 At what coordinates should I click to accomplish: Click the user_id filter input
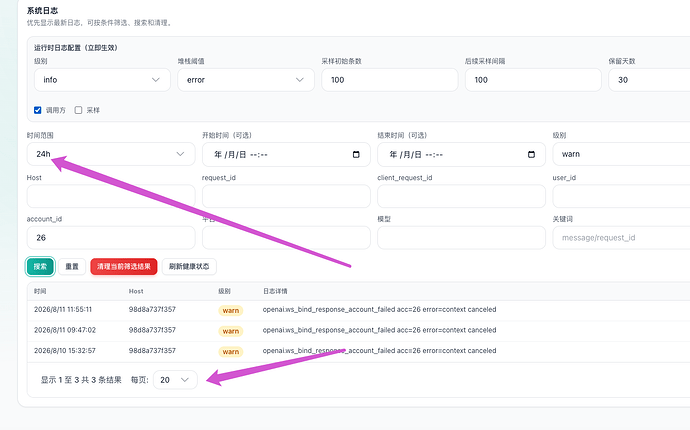point(621,196)
